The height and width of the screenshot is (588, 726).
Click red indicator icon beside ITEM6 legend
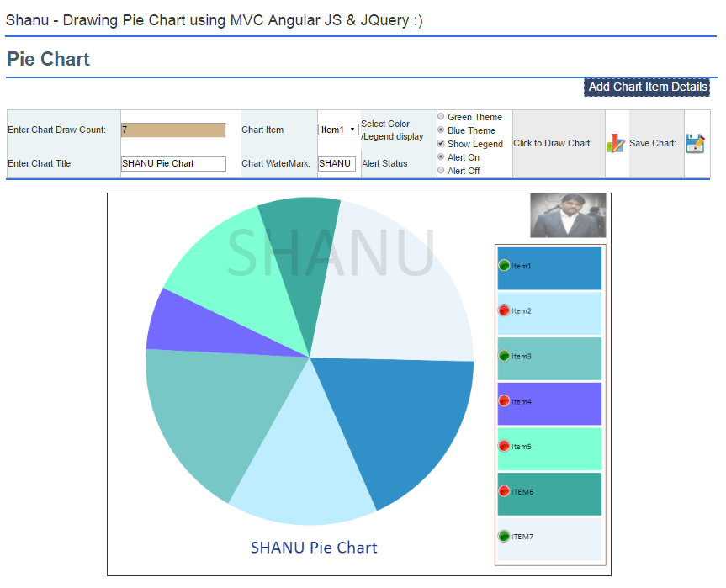tap(504, 490)
